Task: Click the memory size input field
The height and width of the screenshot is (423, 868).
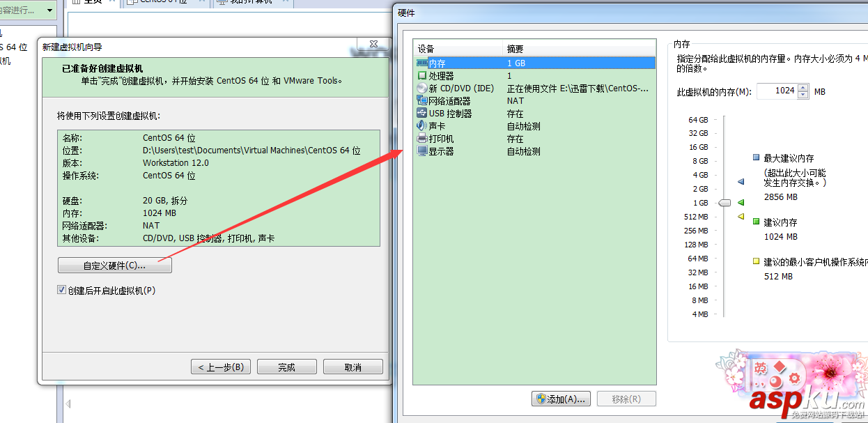Action: [777, 91]
